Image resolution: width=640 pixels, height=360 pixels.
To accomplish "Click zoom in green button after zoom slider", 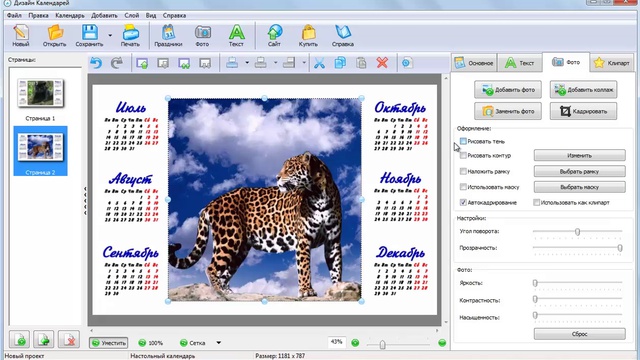I will (442, 343).
